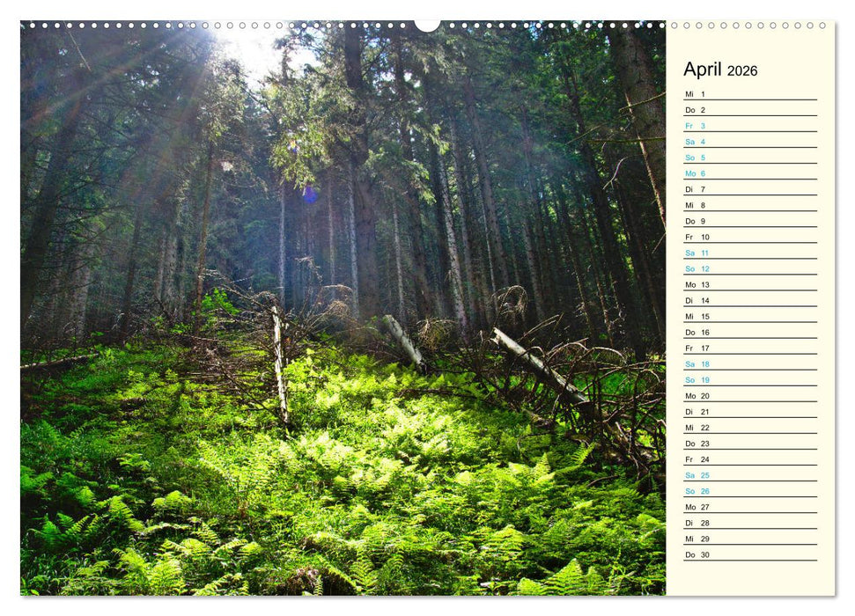Click the So 26 blue Sunday date
Screen dimensions: 855x616
pyautogui.click(x=696, y=491)
